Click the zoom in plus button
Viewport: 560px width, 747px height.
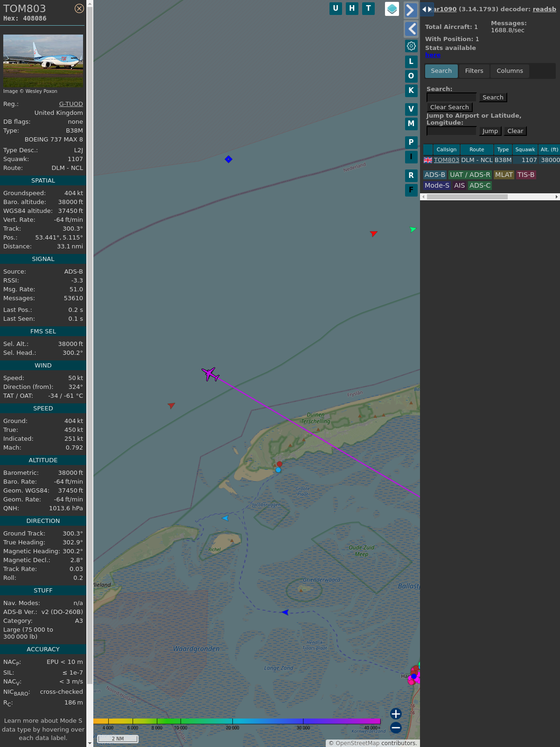(x=396, y=714)
